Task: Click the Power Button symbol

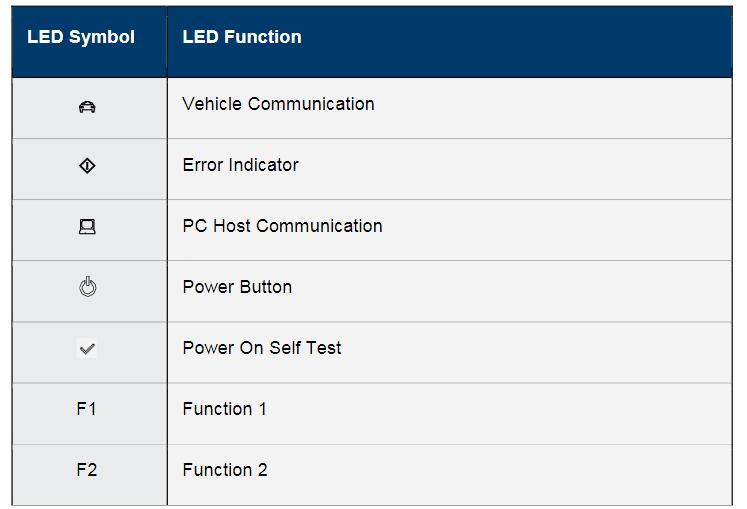Action: pyautogui.click(x=88, y=286)
